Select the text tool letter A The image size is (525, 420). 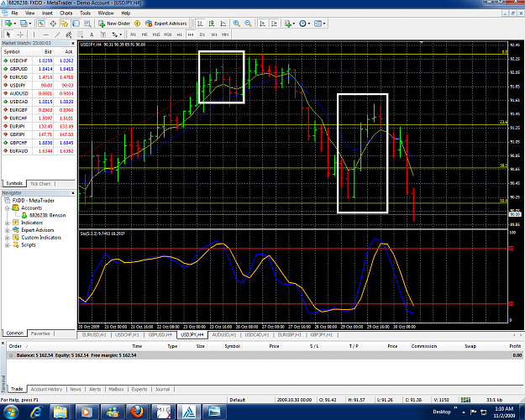[x=92, y=34]
